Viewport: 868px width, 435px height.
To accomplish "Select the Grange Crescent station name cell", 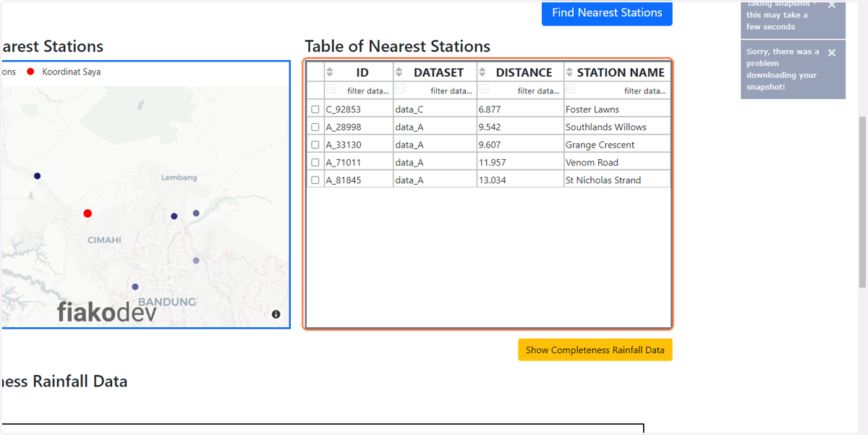I will click(x=617, y=145).
